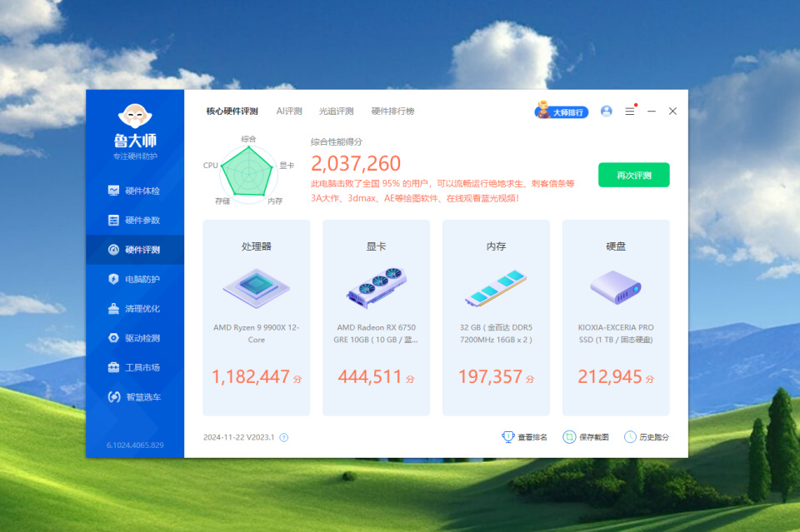Open 智慧选车 in the sidebar
Image resolution: width=800 pixels, height=532 pixels.
[135, 397]
